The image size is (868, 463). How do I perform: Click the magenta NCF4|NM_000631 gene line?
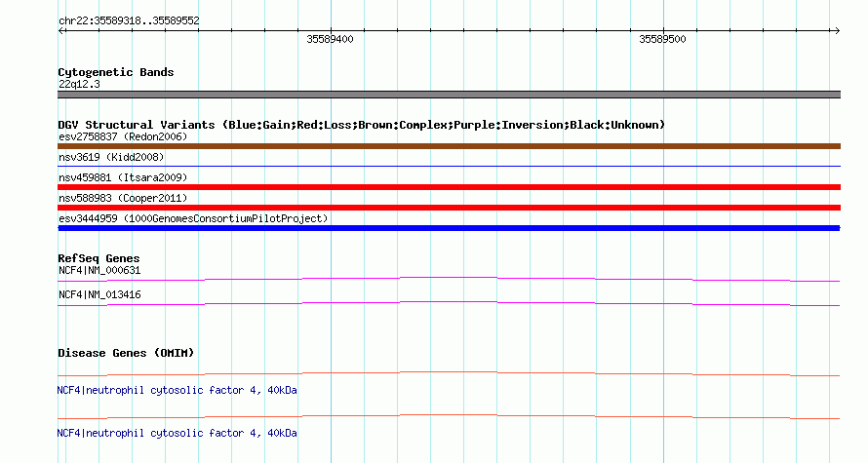click(449, 280)
